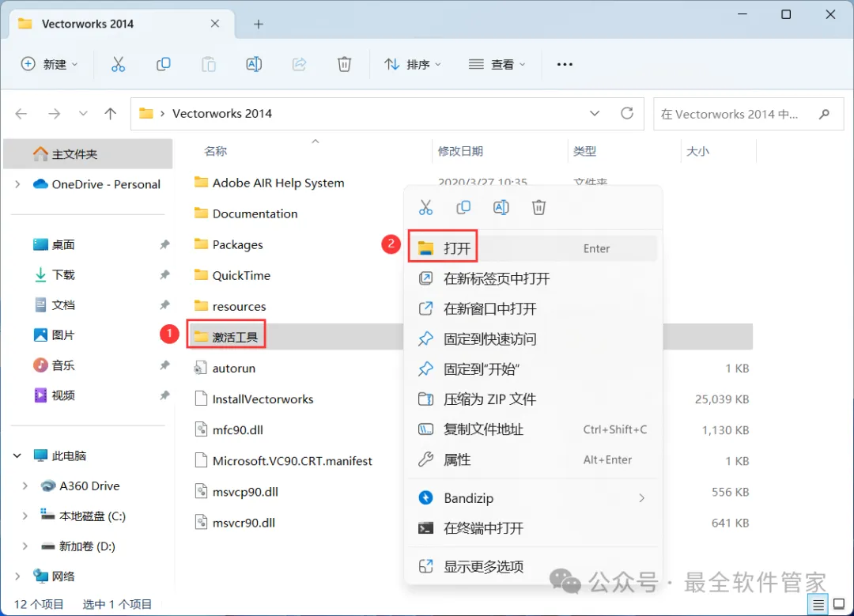Select the Packages folder
The height and width of the screenshot is (616, 854).
click(x=237, y=244)
